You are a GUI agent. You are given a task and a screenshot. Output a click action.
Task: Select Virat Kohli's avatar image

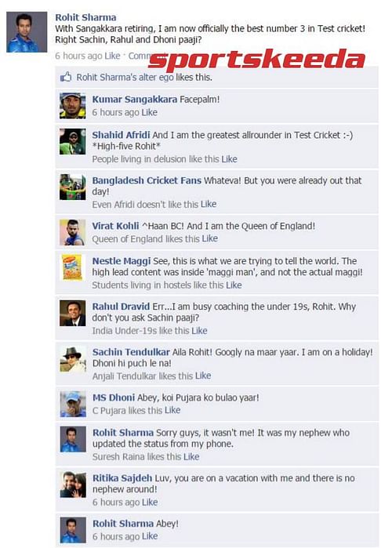click(72, 232)
